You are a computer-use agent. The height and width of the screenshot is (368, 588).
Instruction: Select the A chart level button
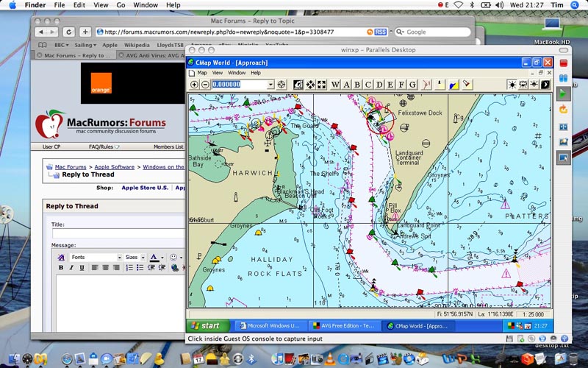pos(346,85)
